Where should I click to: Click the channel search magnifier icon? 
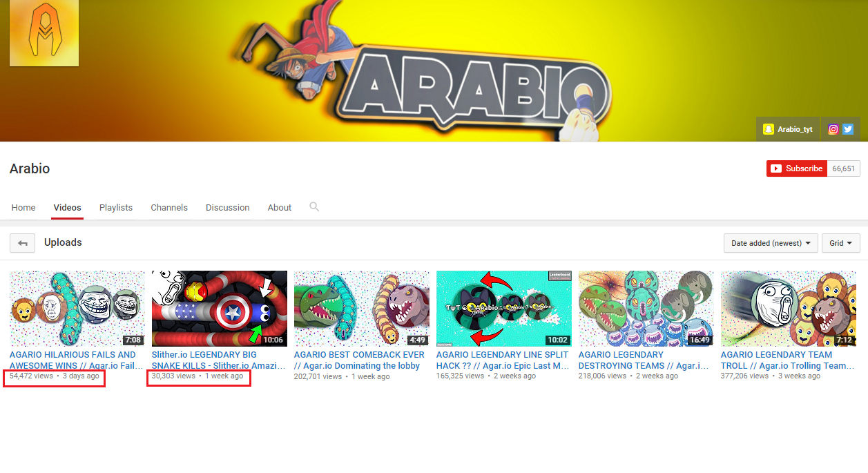coord(314,206)
